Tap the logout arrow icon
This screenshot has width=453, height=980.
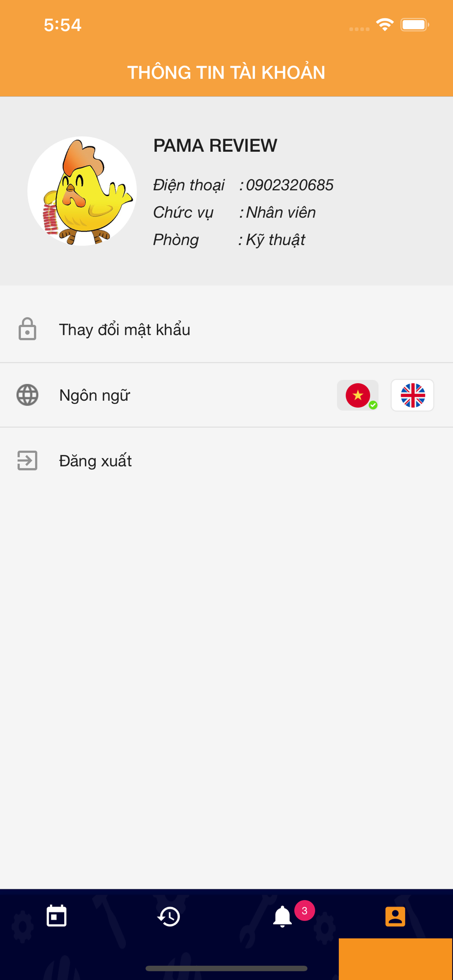(27, 461)
